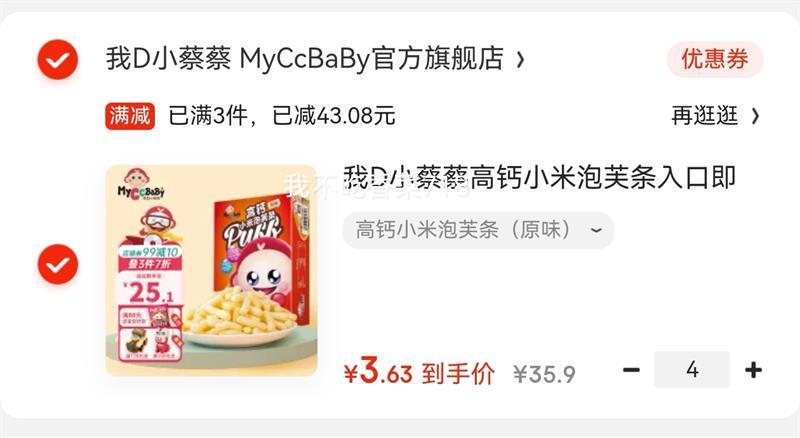Click the variant dropdown arrow
The width and height of the screenshot is (800, 438).
[595, 230]
